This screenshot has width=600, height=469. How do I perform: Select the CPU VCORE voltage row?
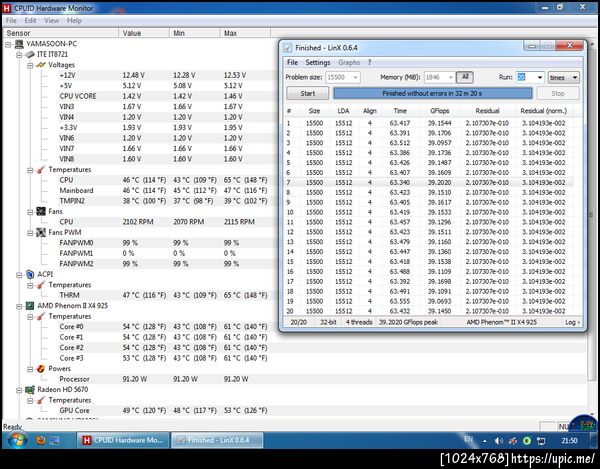tap(163, 96)
